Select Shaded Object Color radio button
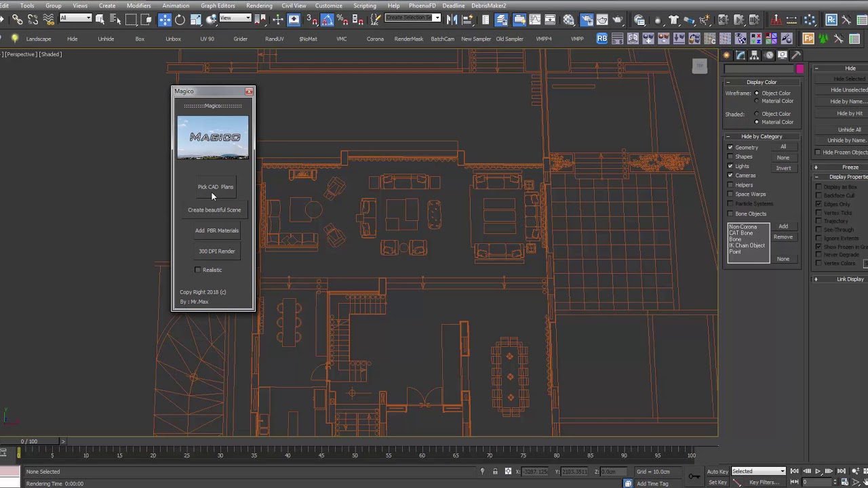Image resolution: width=868 pixels, height=488 pixels. [x=757, y=114]
